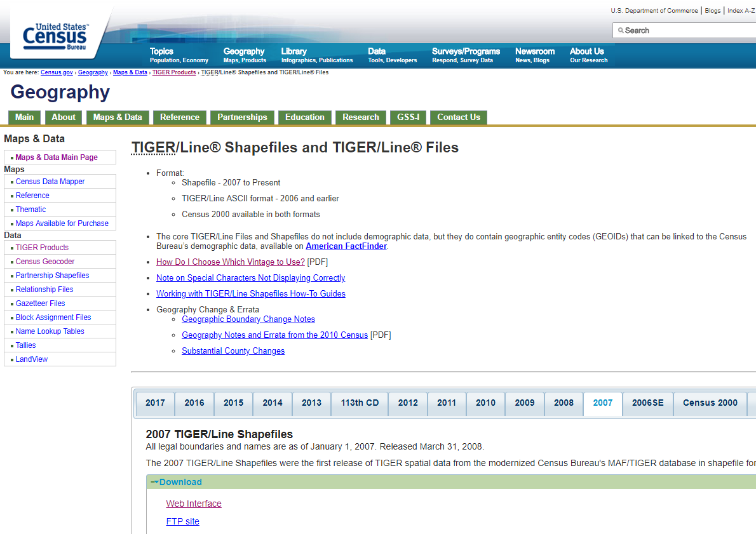
Task: Open Tallies sidebar link
Action: (x=25, y=345)
